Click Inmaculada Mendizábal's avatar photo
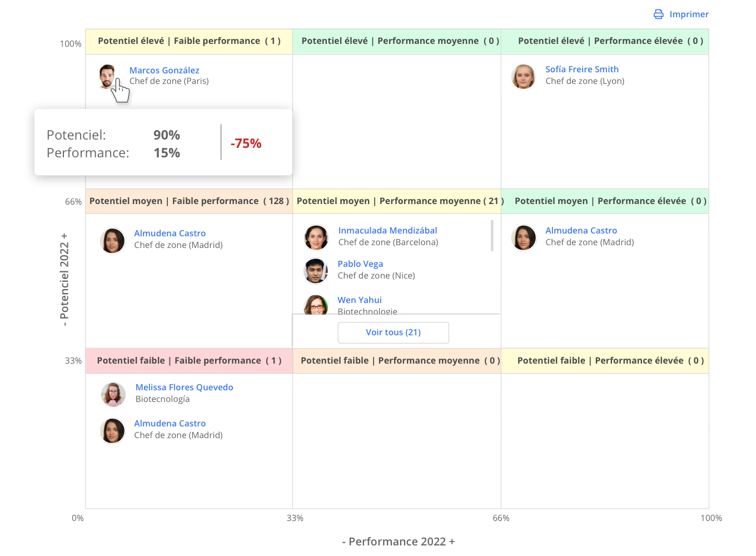This screenshot has width=756, height=556. [316, 237]
